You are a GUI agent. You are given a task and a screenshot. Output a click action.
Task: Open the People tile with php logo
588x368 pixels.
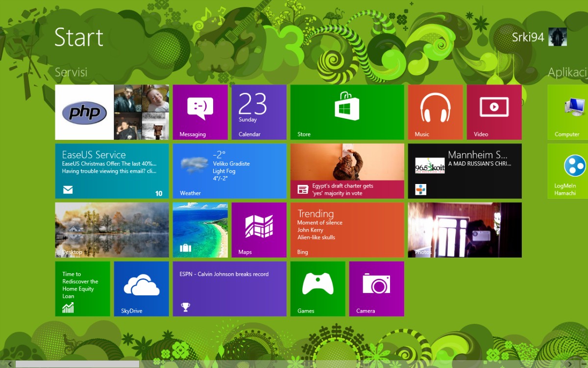112,112
